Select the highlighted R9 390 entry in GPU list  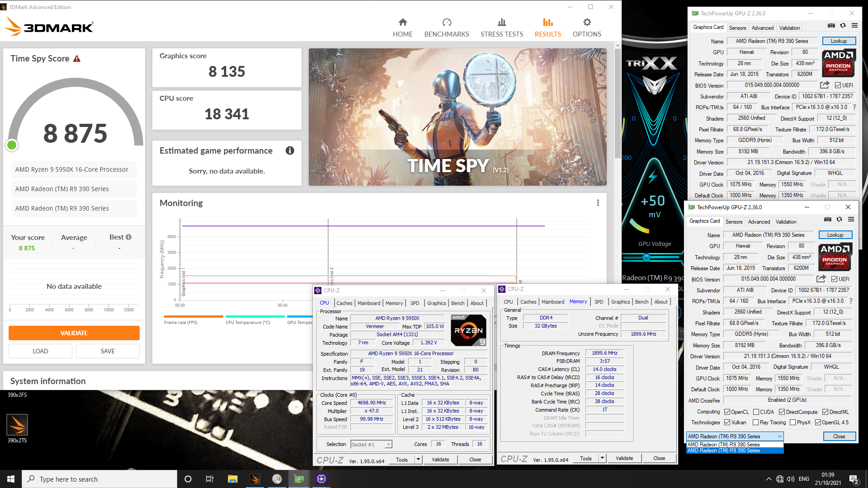(735, 450)
